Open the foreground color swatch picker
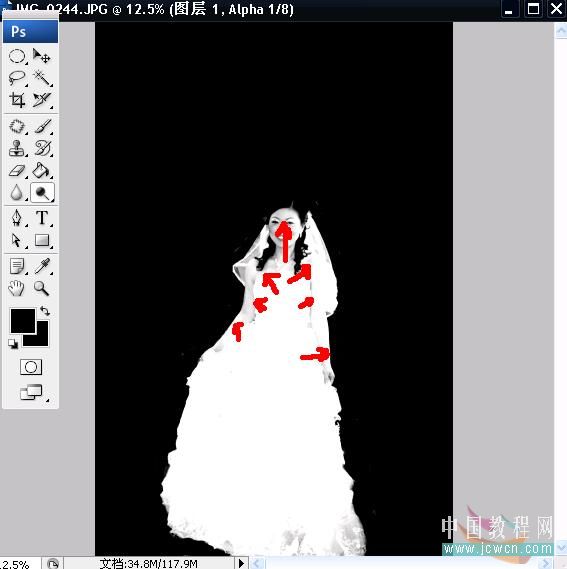567x569 pixels. 23,321
